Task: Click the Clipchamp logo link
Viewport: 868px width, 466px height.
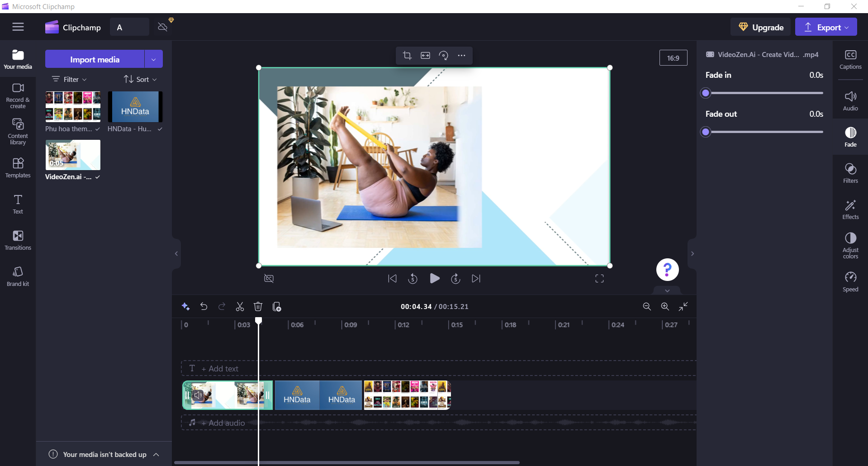Action: [x=73, y=27]
